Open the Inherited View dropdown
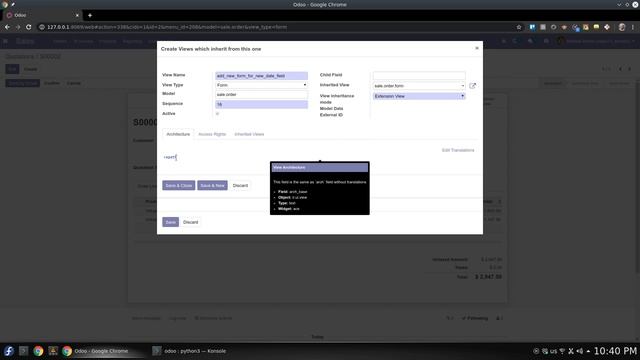Image resolution: width=640 pixels, height=360 pixels. click(x=419, y=86)
